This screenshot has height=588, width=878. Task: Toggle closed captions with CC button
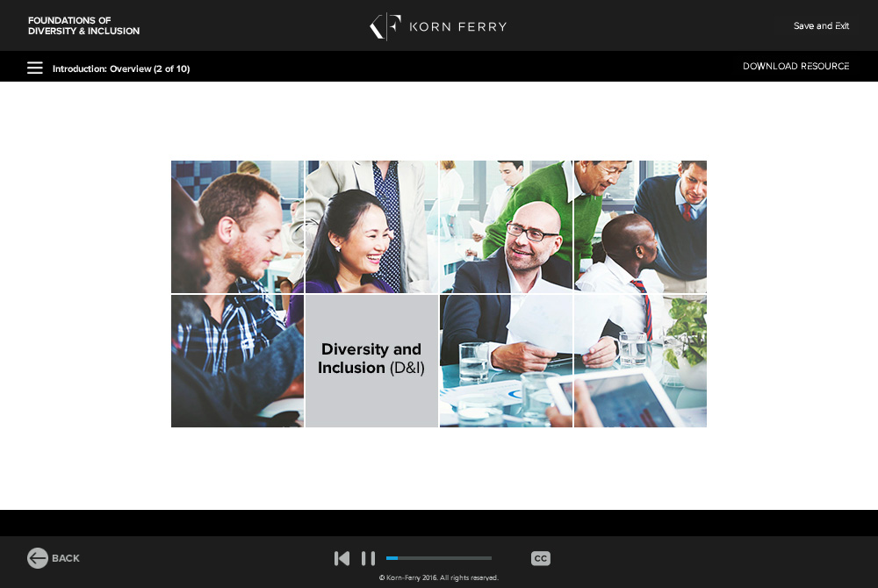coord(540,558)
